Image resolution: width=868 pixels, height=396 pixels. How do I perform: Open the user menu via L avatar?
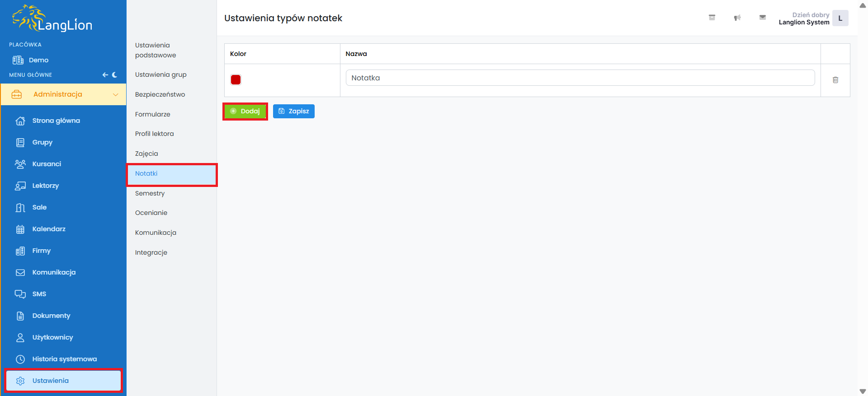point(840,19)
